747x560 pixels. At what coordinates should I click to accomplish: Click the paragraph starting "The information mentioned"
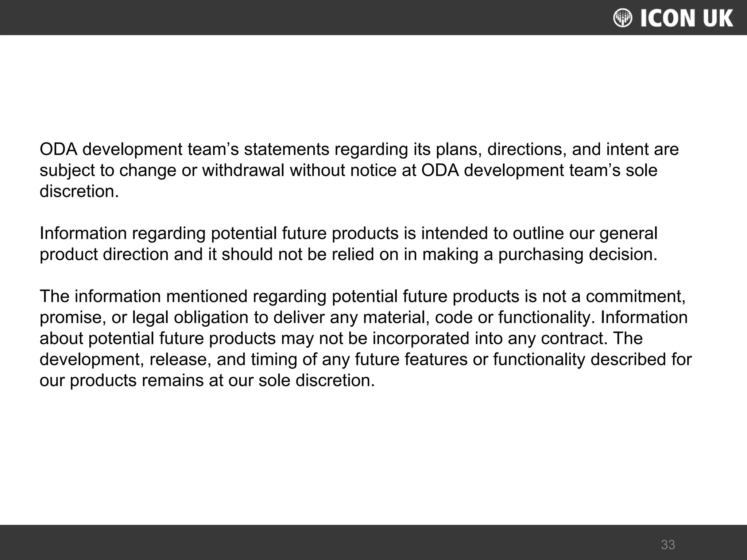click(x=365, y=338)
